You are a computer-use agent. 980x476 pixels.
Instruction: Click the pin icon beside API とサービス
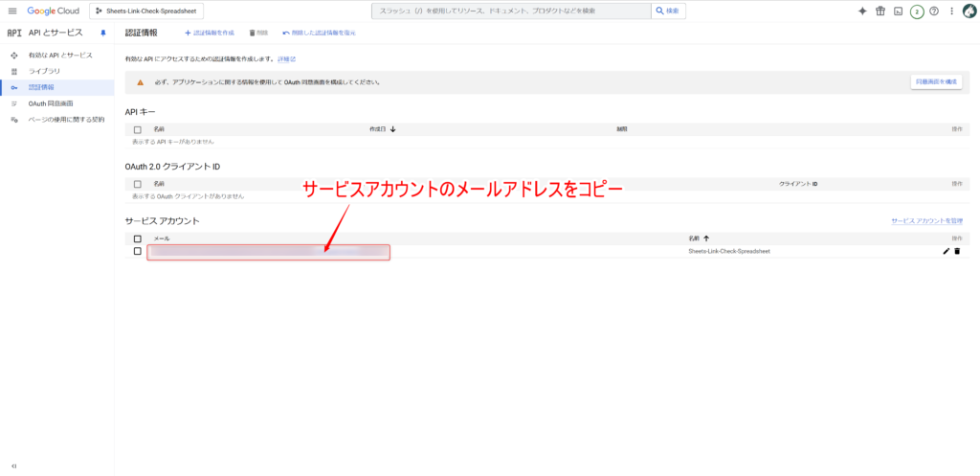pos(103,33)
